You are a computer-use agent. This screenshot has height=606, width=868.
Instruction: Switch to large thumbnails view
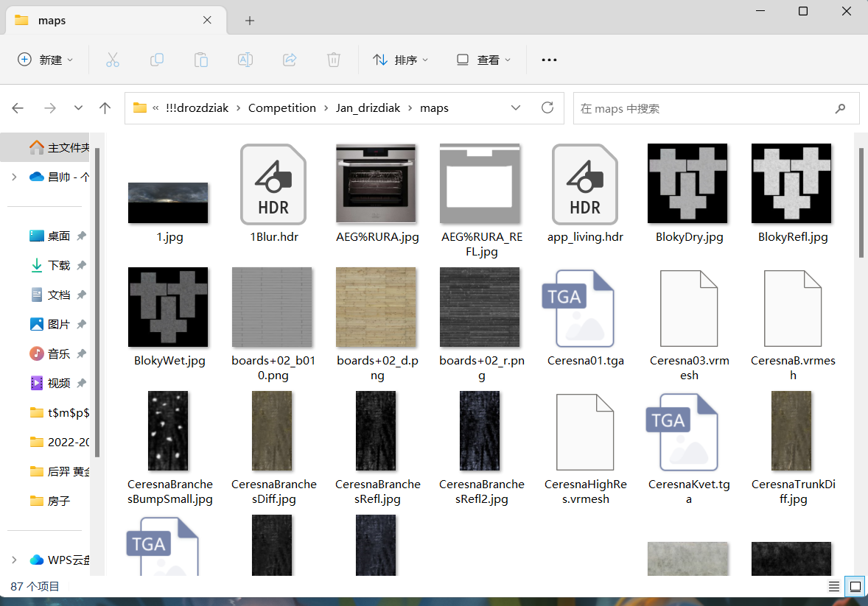[x=855, y=587]
